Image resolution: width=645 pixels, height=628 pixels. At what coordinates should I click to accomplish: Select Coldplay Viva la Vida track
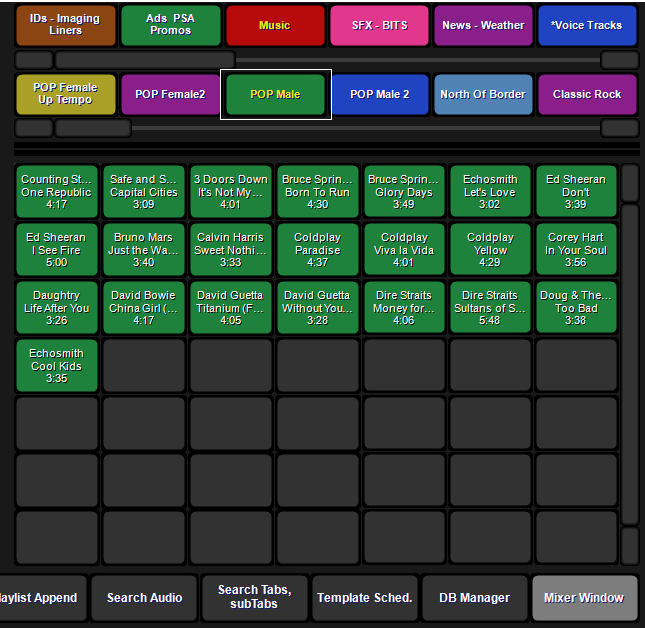[x=404, y=250]
